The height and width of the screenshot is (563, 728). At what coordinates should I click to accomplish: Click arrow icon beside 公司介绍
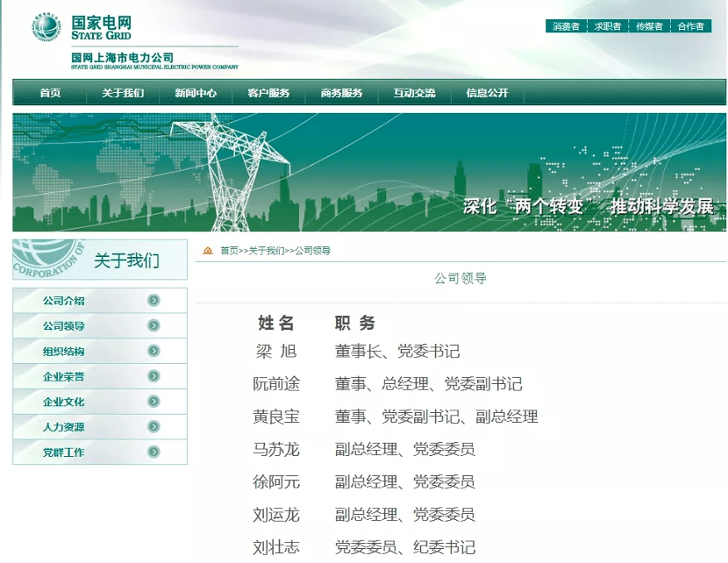153,301
